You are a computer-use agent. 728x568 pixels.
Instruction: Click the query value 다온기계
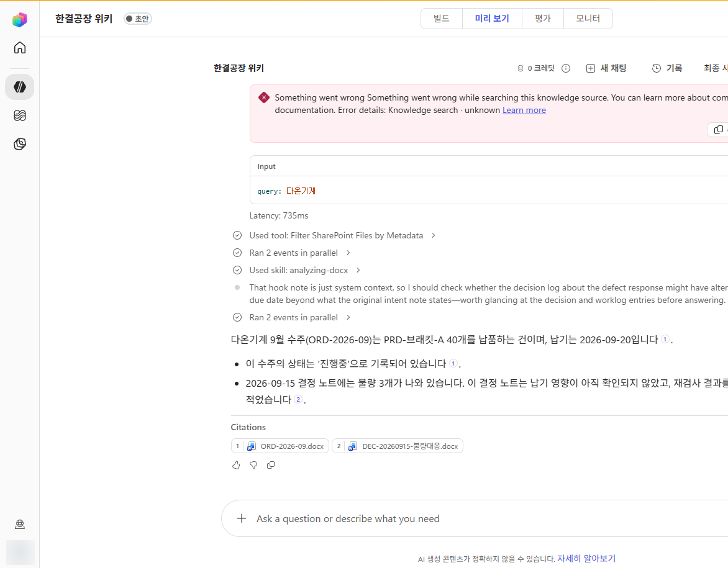[301, 191]
